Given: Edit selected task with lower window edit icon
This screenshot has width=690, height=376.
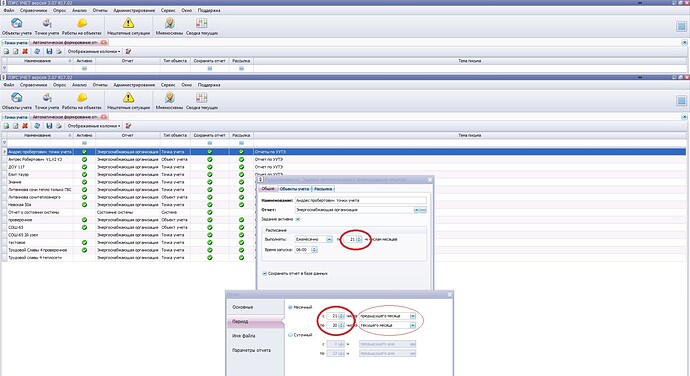Looking at the screenshot, I should [x=15, y=126].
